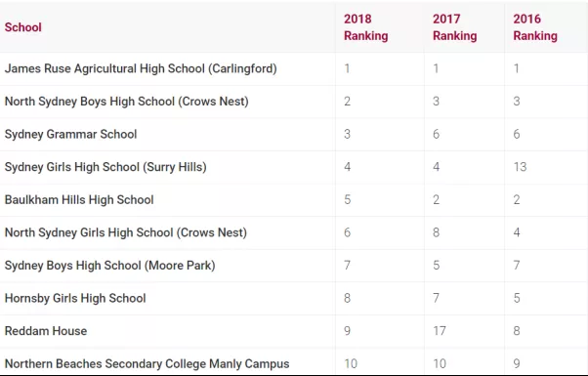
Task: Select the 2018 Ranking column header
Action: pyautogui.click(x=365, y=27)
